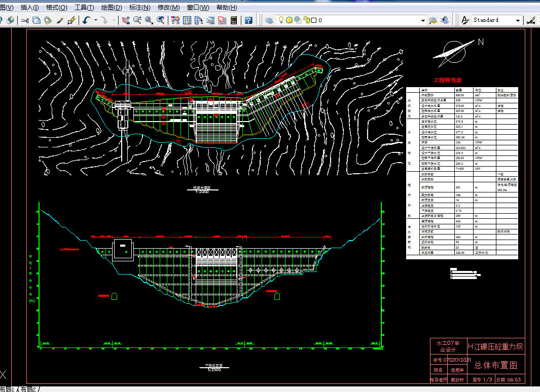Select the 水工07毕业设计 title block cell
The height and width of the screenshot is (392, 540).
[x=448, y=346]
